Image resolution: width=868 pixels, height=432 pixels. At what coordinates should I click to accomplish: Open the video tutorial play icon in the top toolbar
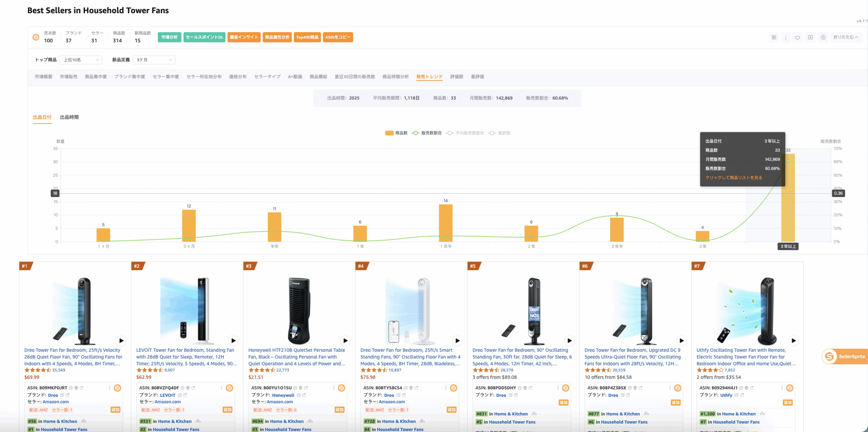(x=810, y=37)
